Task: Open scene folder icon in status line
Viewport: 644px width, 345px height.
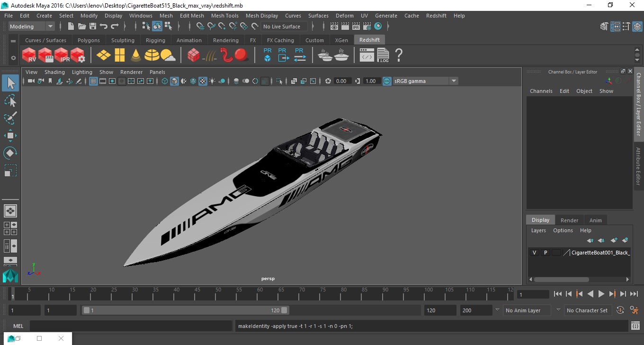Action: pyautogui.click(x=82, y=27)
